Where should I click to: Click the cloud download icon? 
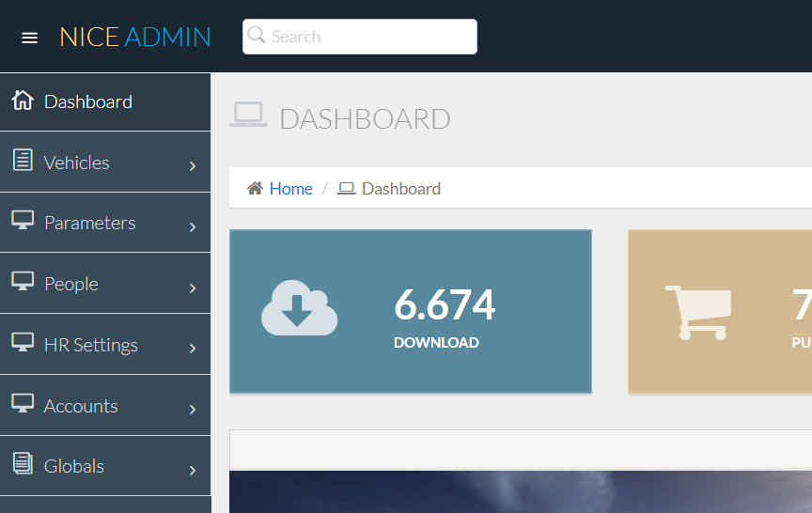tap(299, 308)
